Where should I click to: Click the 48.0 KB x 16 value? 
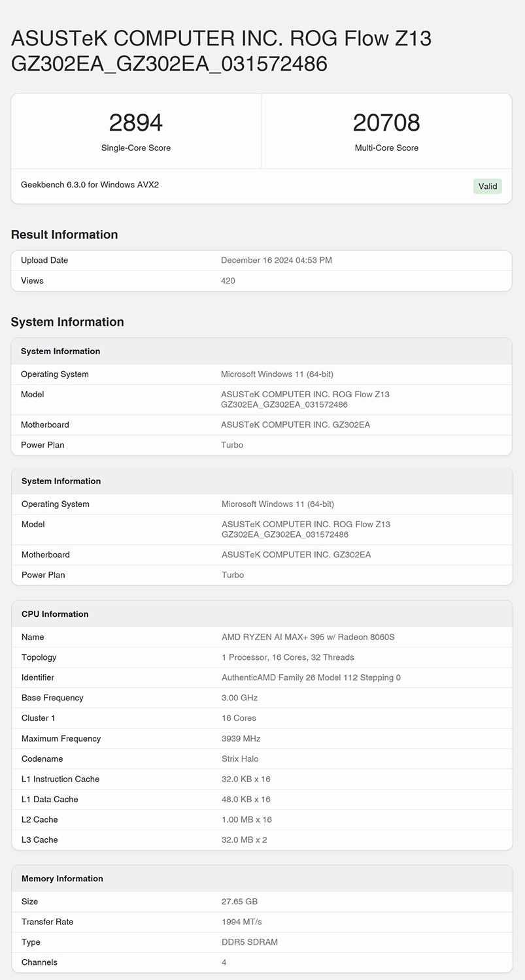click(x=246, y=799)
